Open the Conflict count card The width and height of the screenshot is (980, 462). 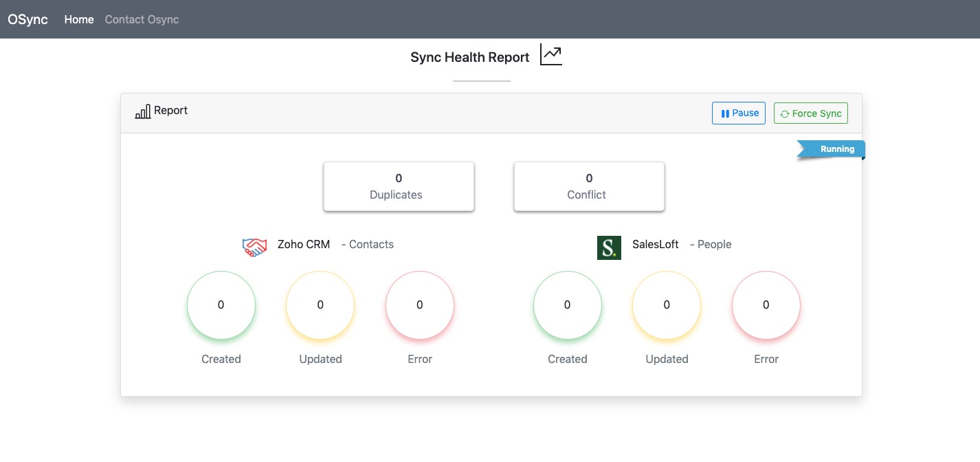[x=589, y=186]
